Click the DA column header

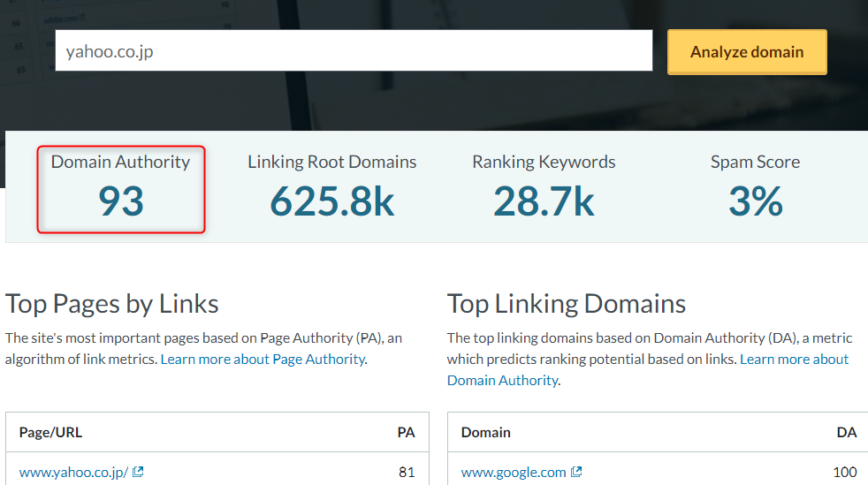coord(847,432)
